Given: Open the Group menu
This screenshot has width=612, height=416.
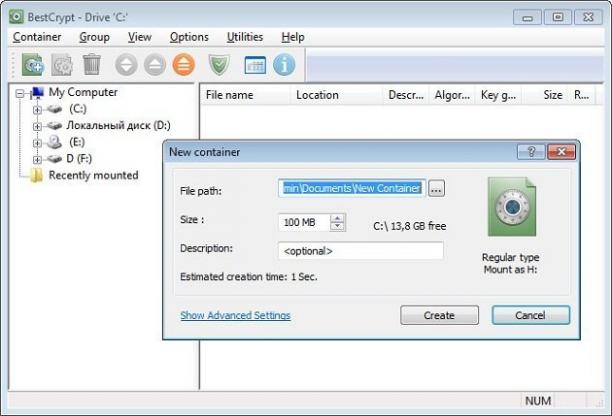Looking at the screenshot, I should click(x=94, y=37).
